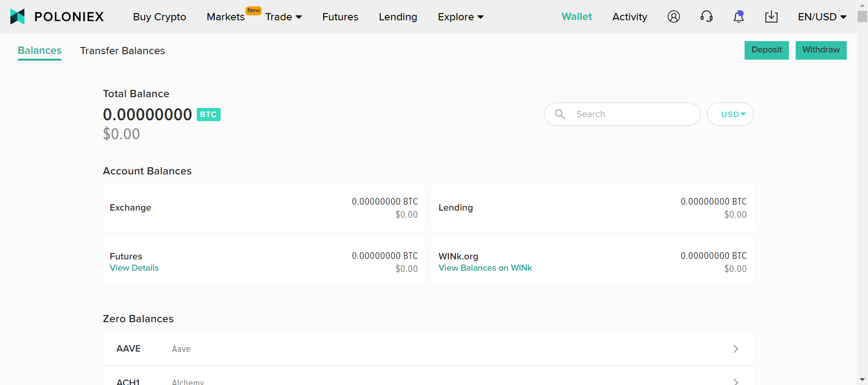Click the magnifier icon in Search
The width and height of the screenshot is (868, 385).
[560, 114]
